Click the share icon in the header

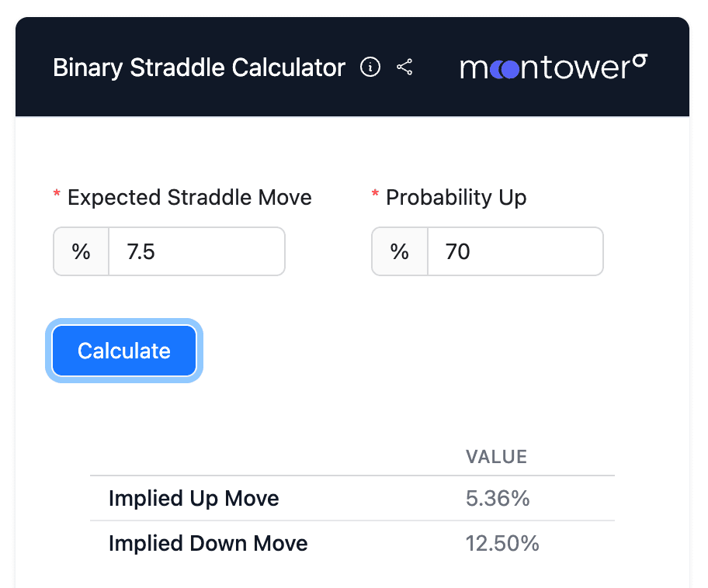click(404, 67)
